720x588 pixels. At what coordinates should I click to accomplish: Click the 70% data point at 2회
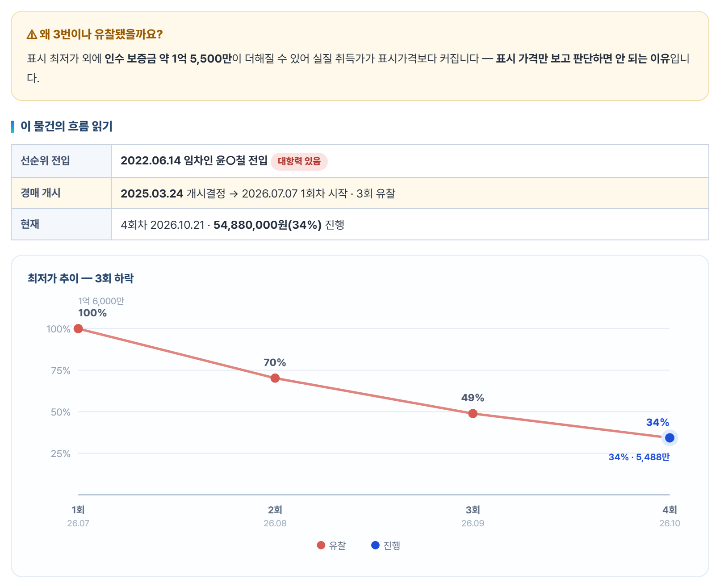click(x=275, y=378)
